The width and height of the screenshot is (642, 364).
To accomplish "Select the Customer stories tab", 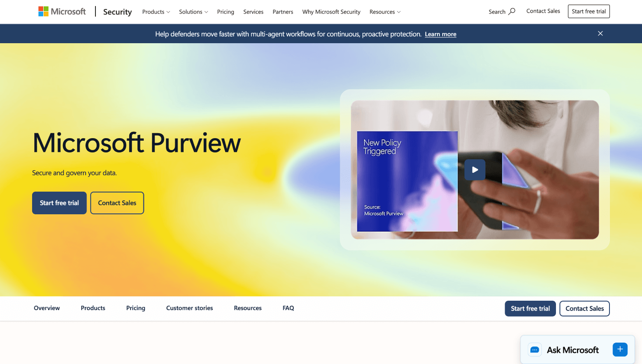I will click(x=190, y=308).
